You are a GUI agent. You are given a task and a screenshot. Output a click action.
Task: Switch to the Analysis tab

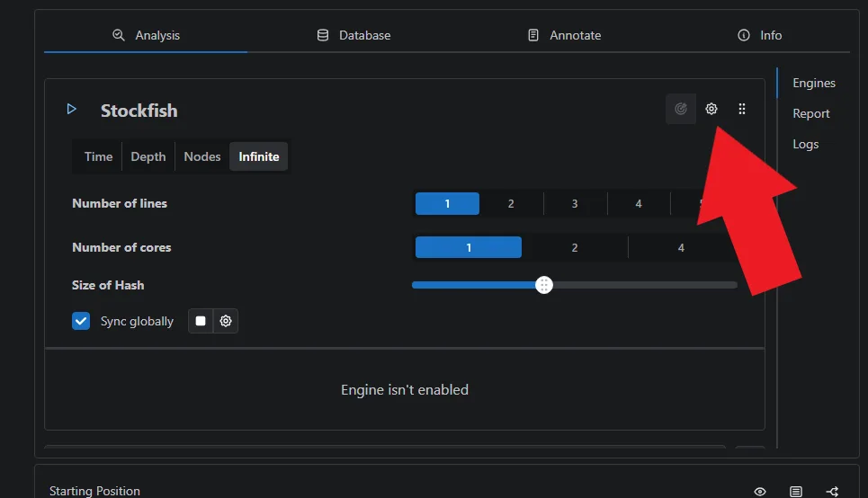tap(146, 35)
